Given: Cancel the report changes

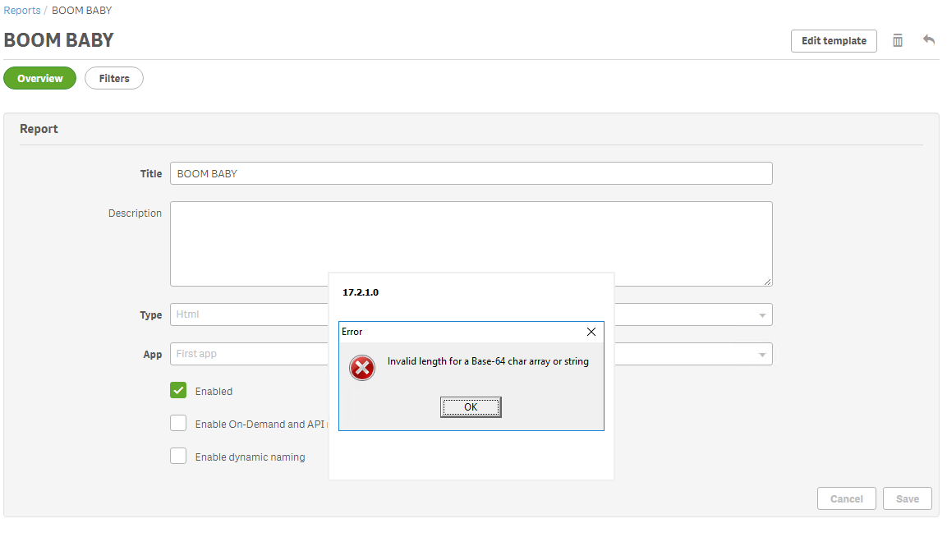Looking at the screenshot, I should [846, 498].
